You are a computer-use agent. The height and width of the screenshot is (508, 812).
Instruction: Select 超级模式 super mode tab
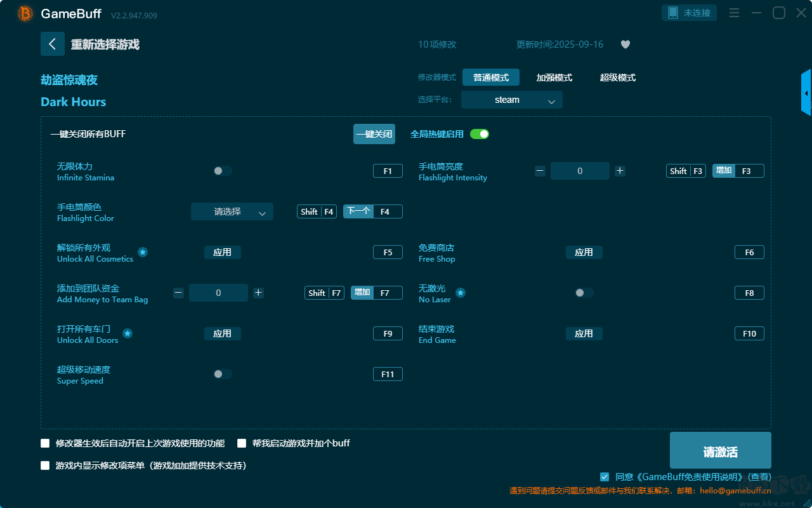[x=617, y=77]
